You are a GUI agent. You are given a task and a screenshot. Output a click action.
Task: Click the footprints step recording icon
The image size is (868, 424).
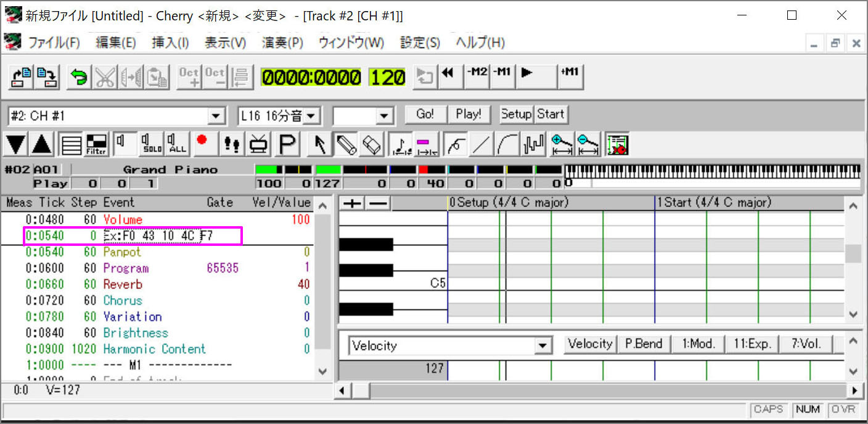232,144
